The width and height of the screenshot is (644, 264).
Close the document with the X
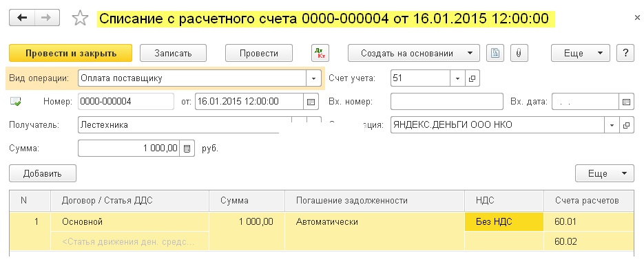coord(637,18)
